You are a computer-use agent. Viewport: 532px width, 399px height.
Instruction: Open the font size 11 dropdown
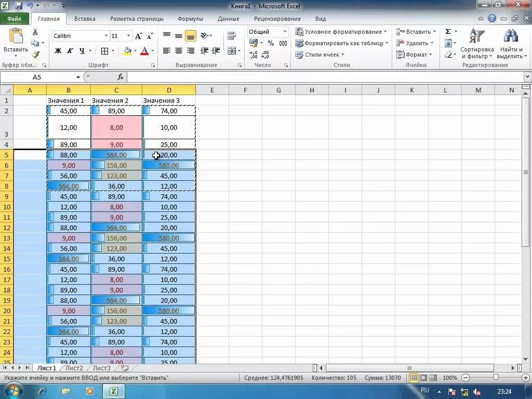(x=128, y=36)
